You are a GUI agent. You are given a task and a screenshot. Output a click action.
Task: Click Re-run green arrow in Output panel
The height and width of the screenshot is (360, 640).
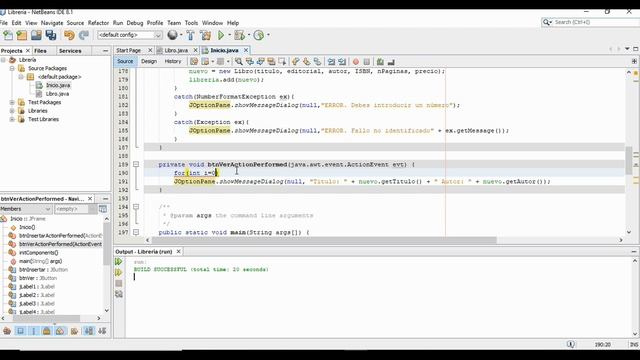pyautogui.click(x=119, y=262)
